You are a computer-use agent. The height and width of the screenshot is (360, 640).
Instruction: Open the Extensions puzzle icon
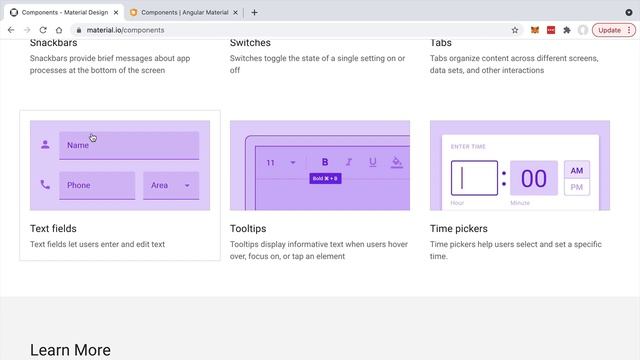567,30
